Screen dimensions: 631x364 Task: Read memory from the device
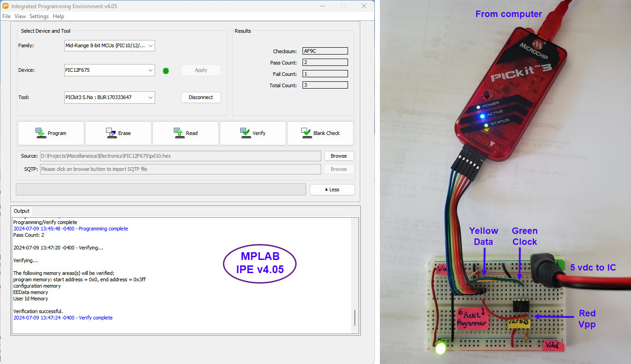(185, 133)
